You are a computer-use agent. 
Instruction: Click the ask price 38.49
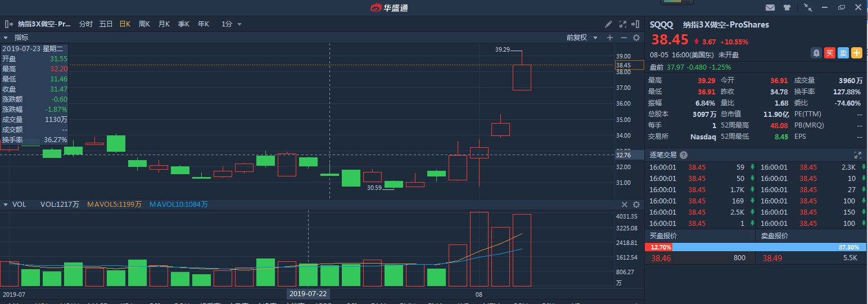tap(772, 258)
